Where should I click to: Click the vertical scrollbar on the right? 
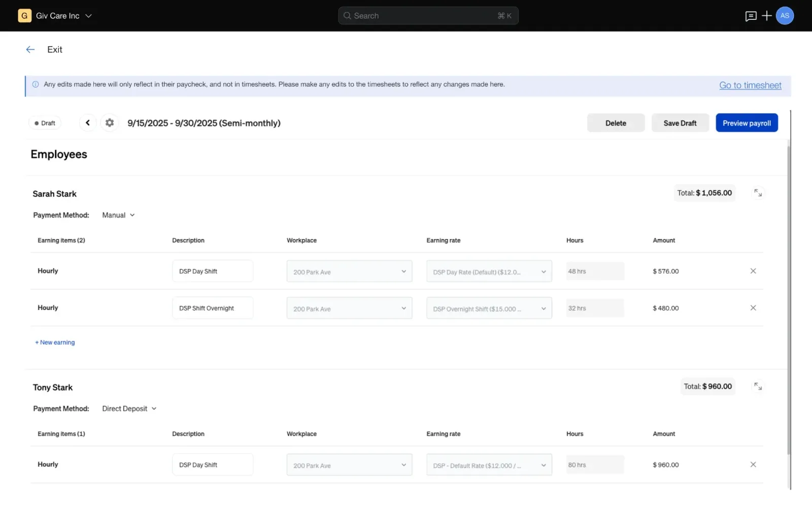[x=789, y=299]
